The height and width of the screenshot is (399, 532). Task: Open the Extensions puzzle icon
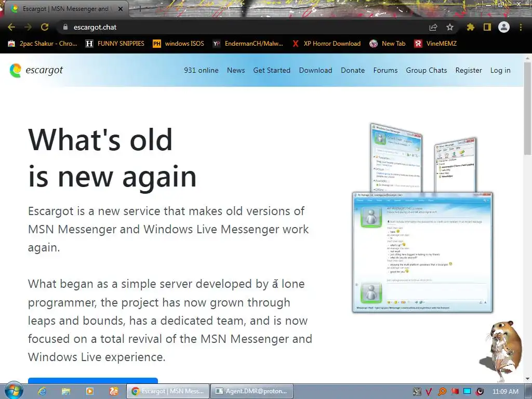click(x=471, y=27)
